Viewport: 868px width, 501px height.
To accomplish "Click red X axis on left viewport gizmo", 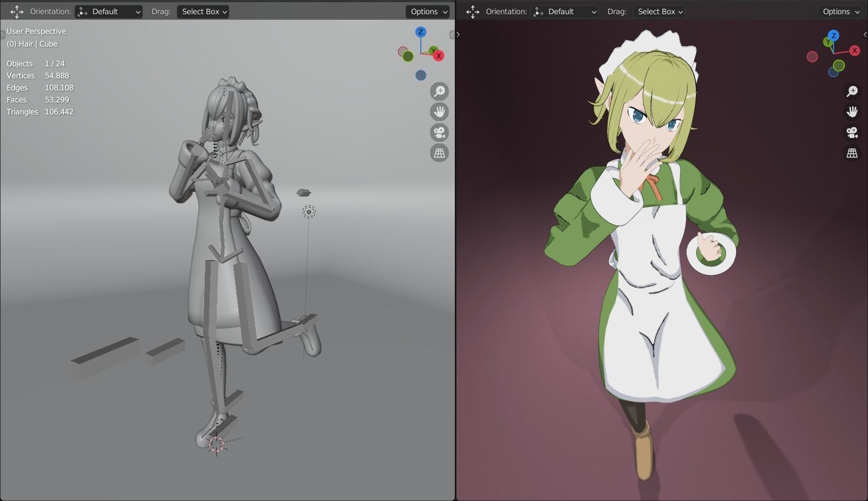I will tap(438, 56).
